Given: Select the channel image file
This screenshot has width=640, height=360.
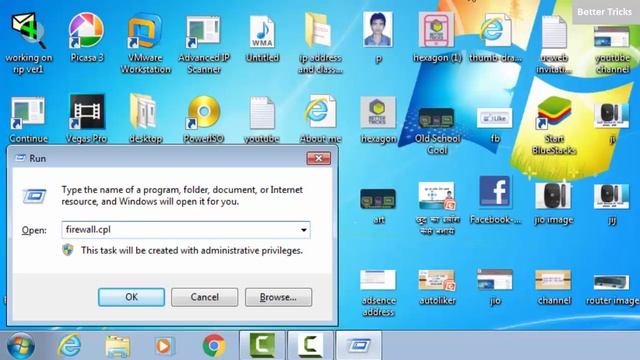Looking at the screenshot, I should (553, 287).
